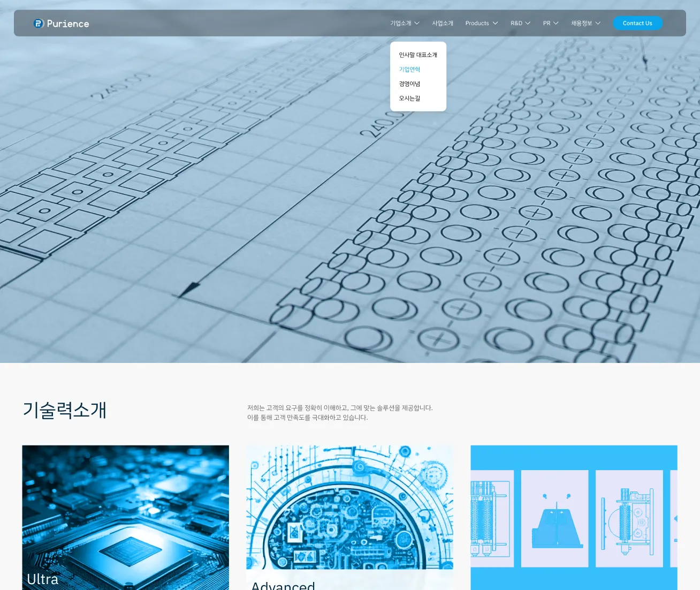Select 인사말 대표소개 in the dropdown
This screenshot has height=590, width=700.
coord(418,55)
